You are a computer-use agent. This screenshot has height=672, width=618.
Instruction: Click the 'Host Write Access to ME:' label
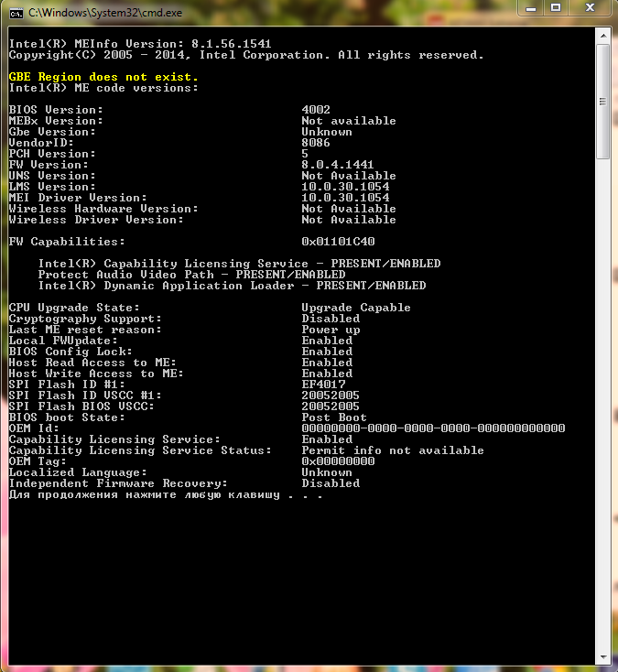click(x=96, y=374)
